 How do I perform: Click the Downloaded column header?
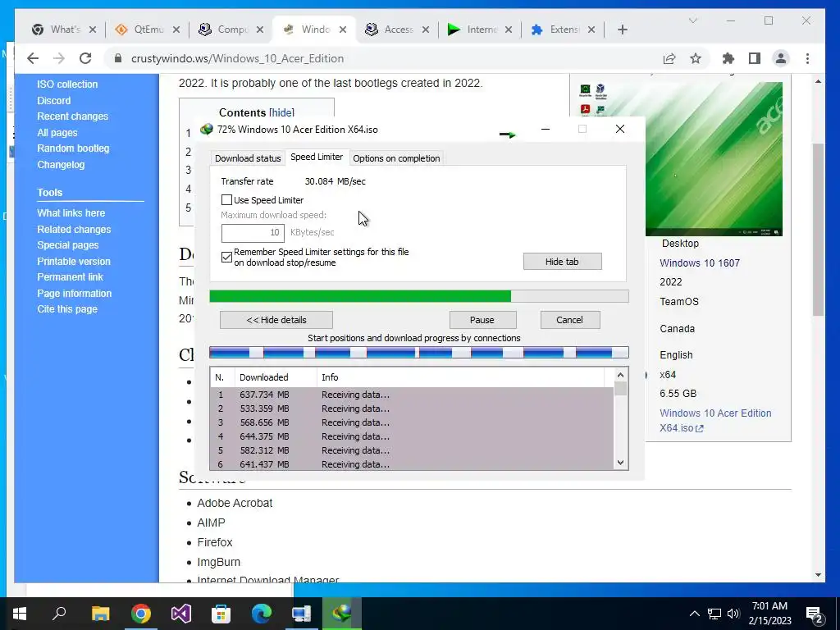click(x=276, y=377)
